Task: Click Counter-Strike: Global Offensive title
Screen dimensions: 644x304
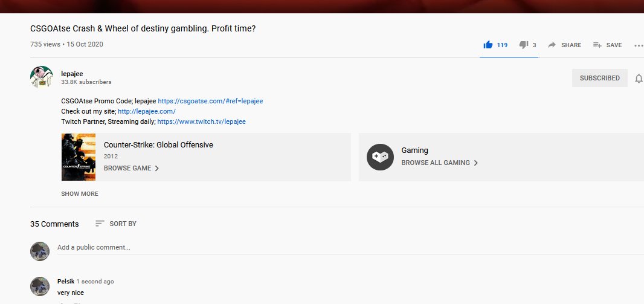Action: (x=158, y=144)
